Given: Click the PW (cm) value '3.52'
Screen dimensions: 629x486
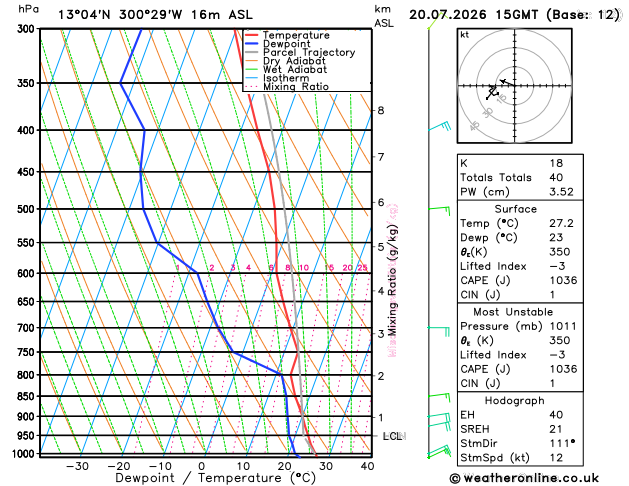Looking at the screenshot, I should [x=562, y=192].
